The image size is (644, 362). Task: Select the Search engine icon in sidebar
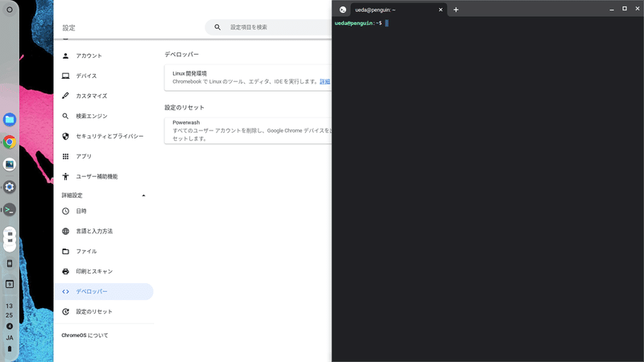[65, 116]
